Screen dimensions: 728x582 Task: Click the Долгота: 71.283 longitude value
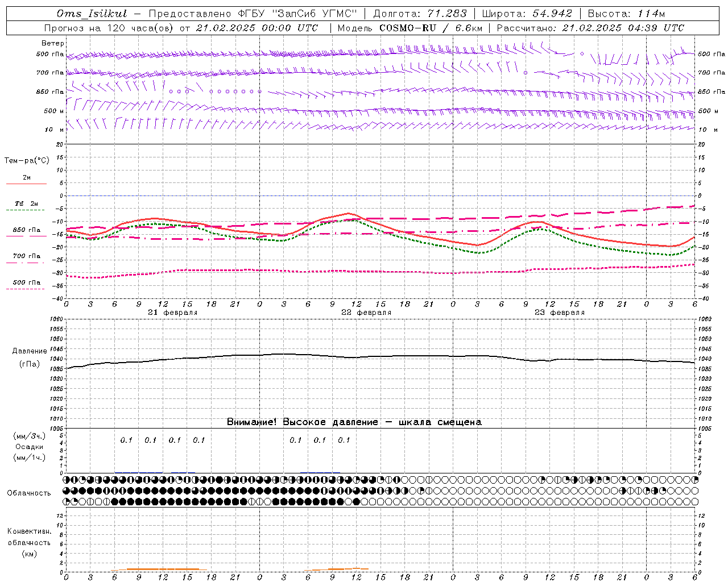[x=420, y=14]
